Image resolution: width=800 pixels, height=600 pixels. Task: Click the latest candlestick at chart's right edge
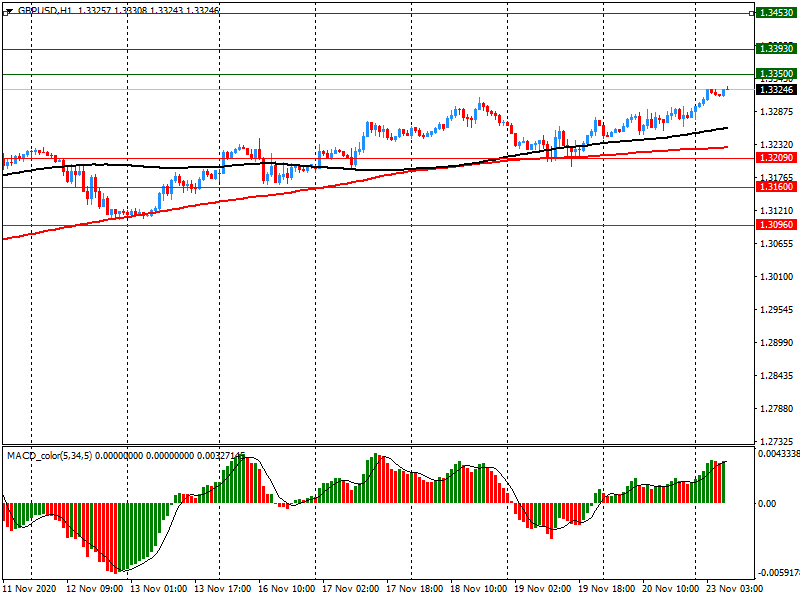click(x=726, y=90)
